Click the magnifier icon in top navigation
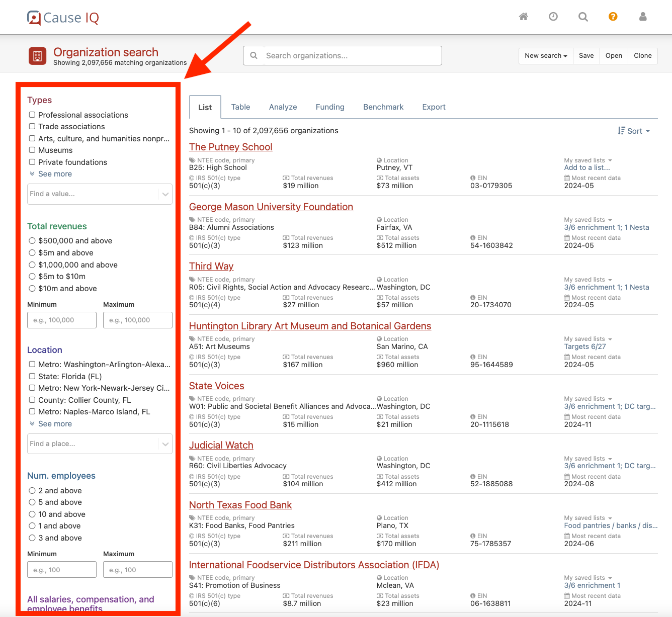This screenshot has width=672, height=617. click(583, 17)
